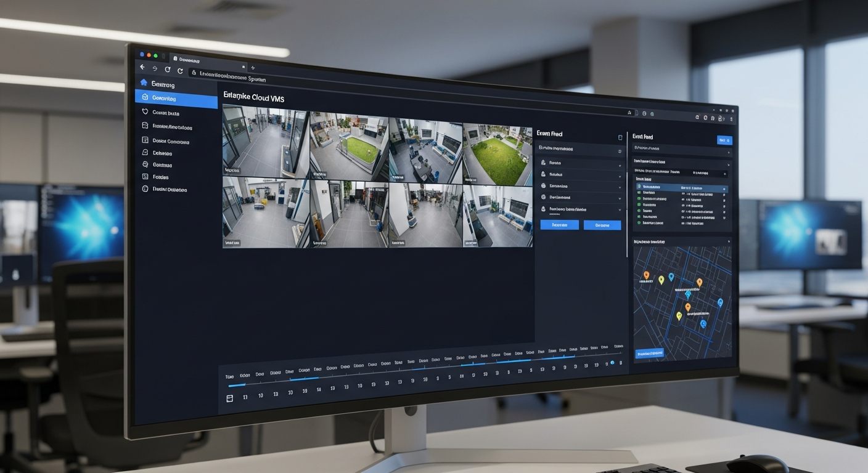Click the lower yellow pin on the map

coord(679,316)
